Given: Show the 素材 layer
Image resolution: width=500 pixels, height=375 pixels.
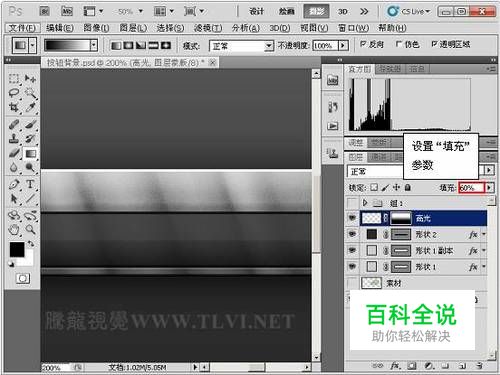Looking at the screenshot, I should point(352,283).
